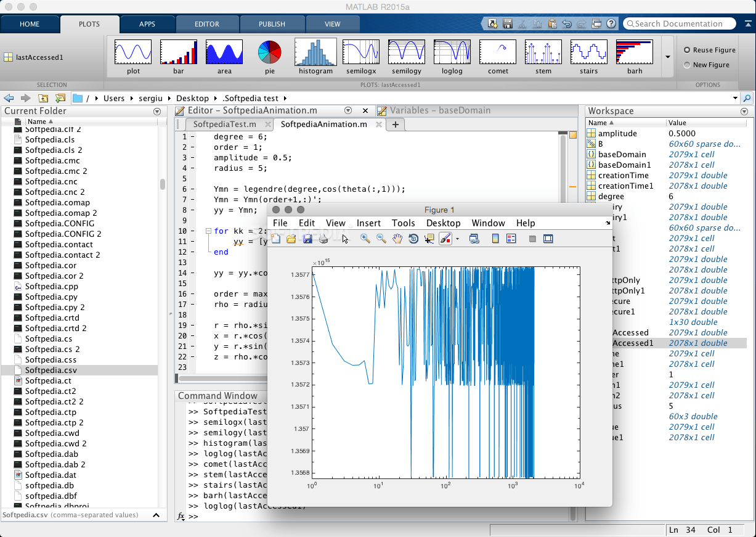Activate Zoom Out tool in Figure 1
The height and width of the screenshot is (537, 756).
pos(381,239)
